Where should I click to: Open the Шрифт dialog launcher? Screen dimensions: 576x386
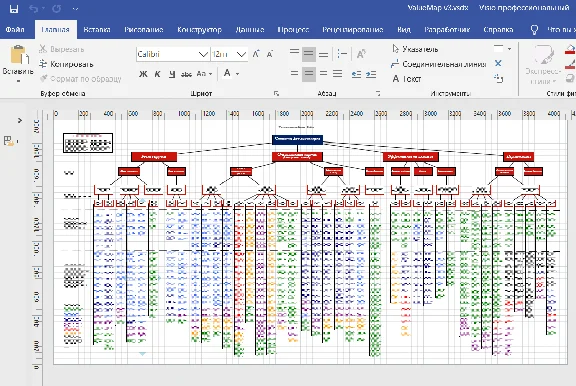coord(276,94)
